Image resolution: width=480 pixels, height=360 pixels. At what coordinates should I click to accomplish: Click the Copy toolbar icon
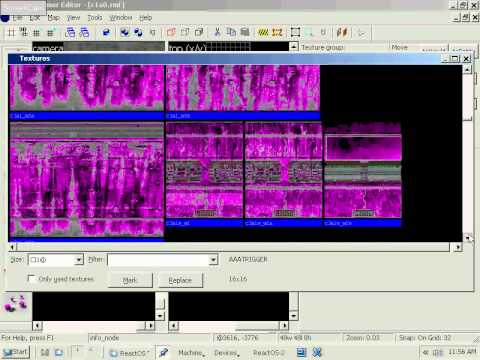[231, 32]
